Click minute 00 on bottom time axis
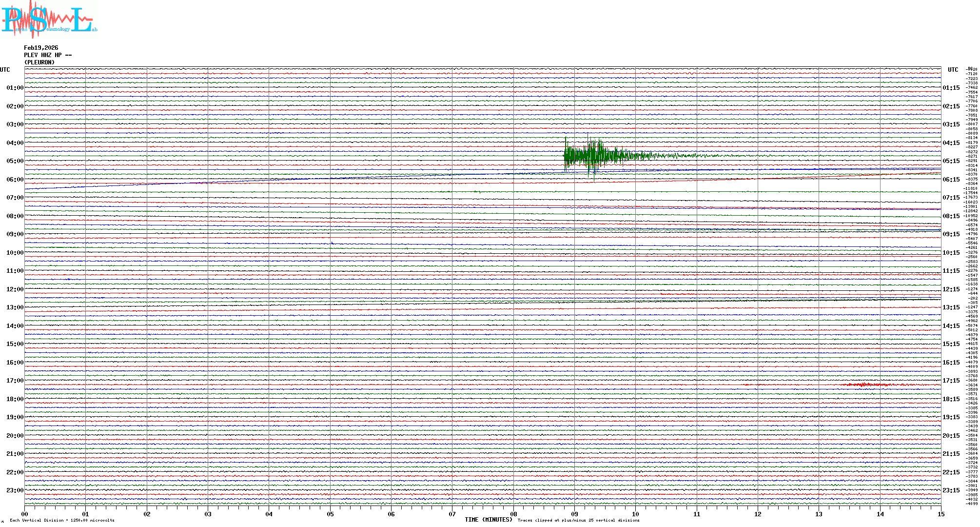This screenshot has width=980, height=527. [25, 514]
